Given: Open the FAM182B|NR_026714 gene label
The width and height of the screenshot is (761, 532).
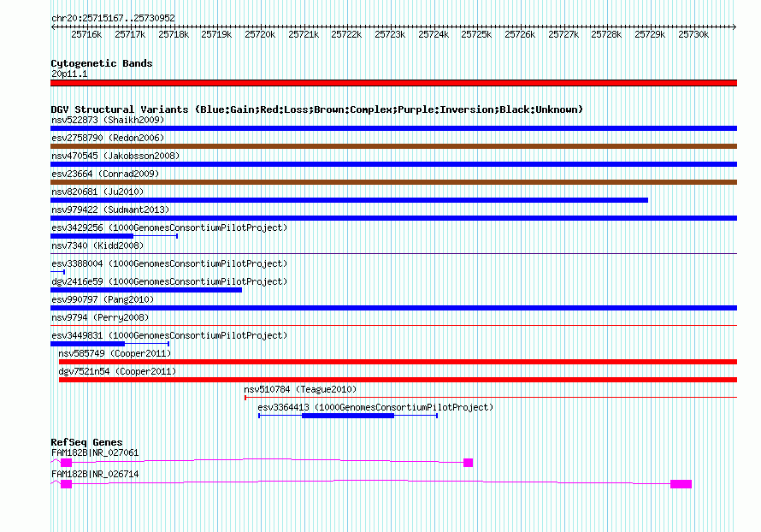Looking at the screenshot, I should pyautogui.click(x=95, y=474).
